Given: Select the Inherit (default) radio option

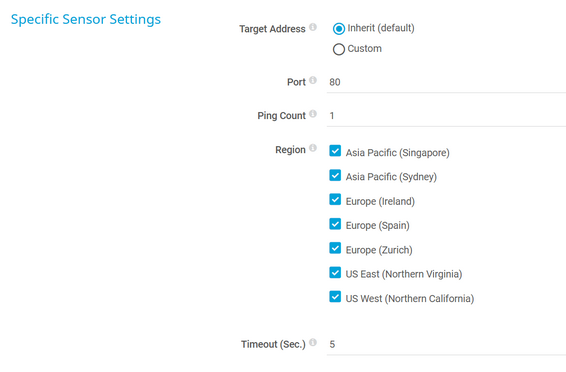Looking at the screenshot, I should click(339, 29).
